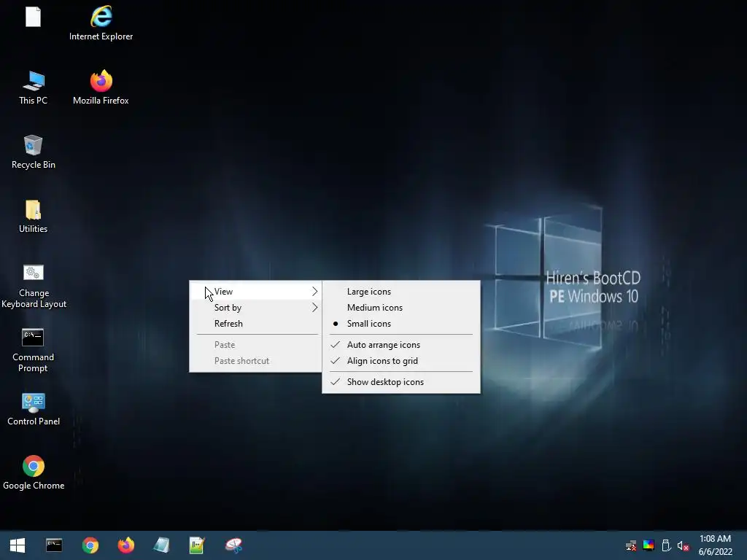Click the greyed-out Paste entry
The image size is (747, 560).
click(255, 345)
